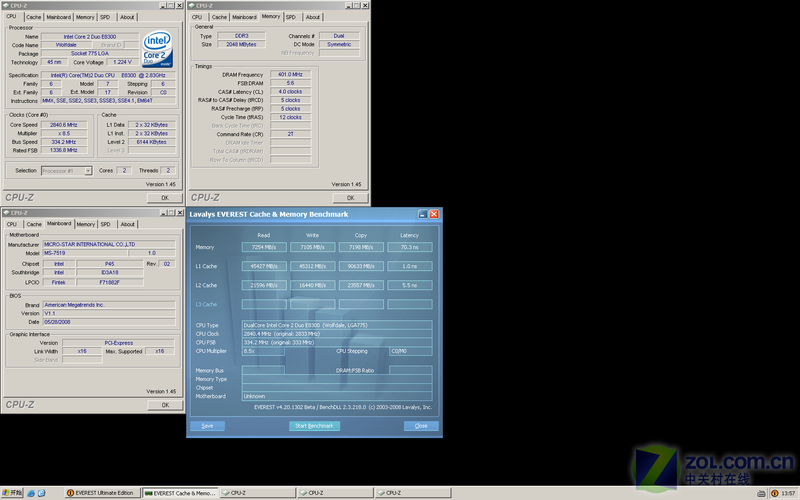Switch to SPD tab in CPU-Z Memory window
The height and width of the screenshot is (500, 800).
(291, 17)
